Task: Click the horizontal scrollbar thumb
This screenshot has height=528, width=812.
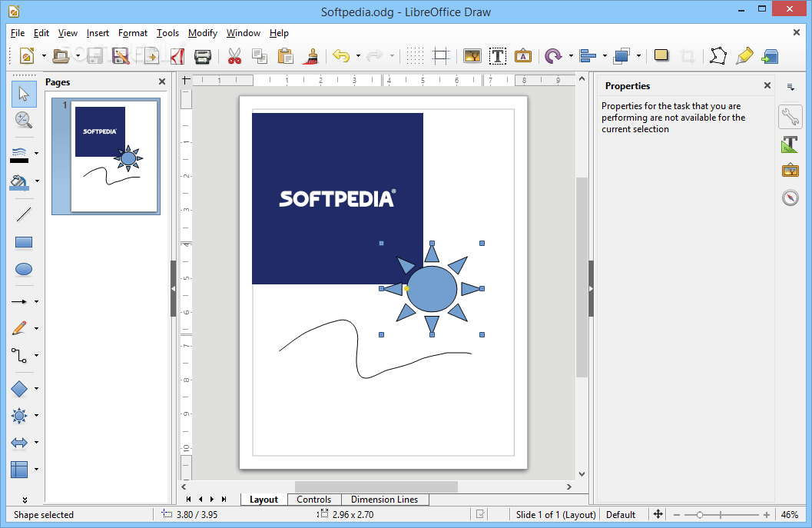Action: (376, 487)
